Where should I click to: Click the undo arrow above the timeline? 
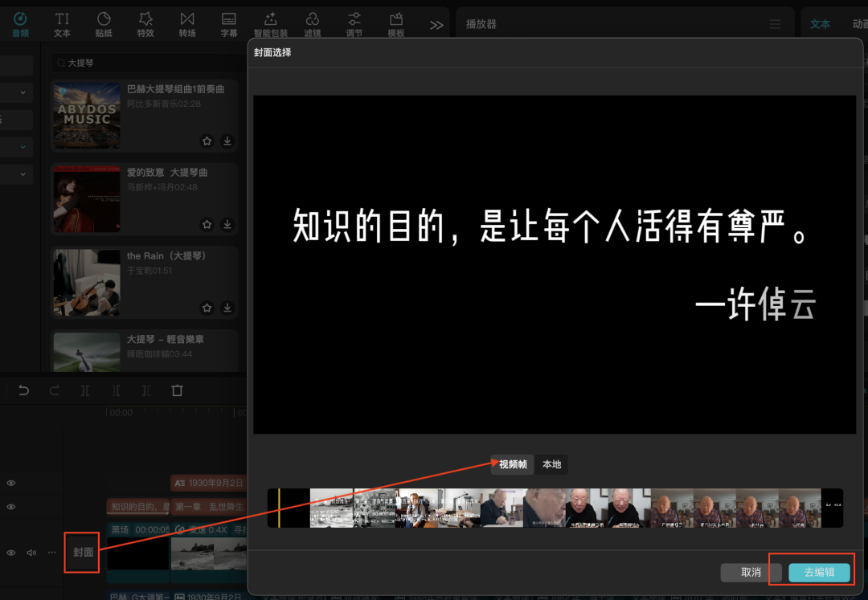point(23,390)
